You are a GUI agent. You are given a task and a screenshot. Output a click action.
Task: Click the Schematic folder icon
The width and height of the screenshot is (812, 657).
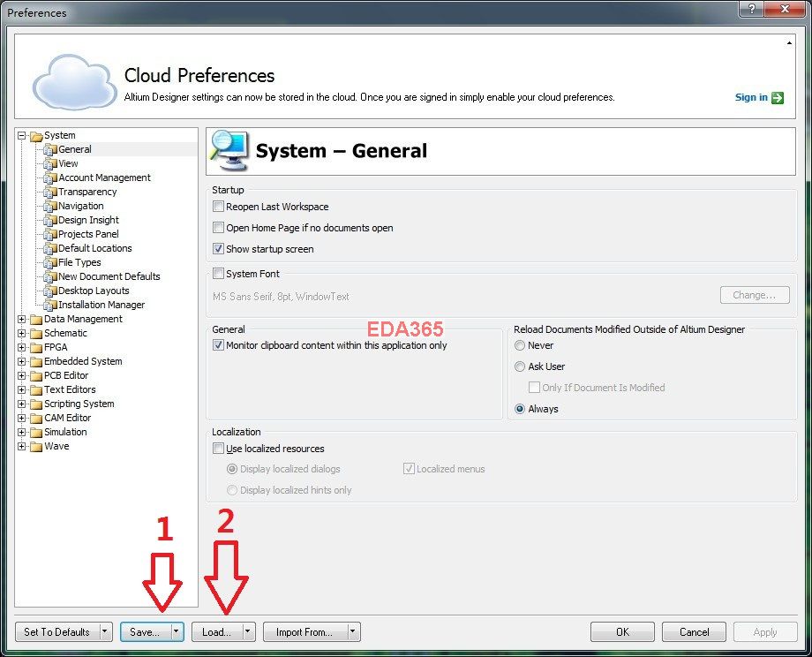pyautogui.click(x=36, y=334)
